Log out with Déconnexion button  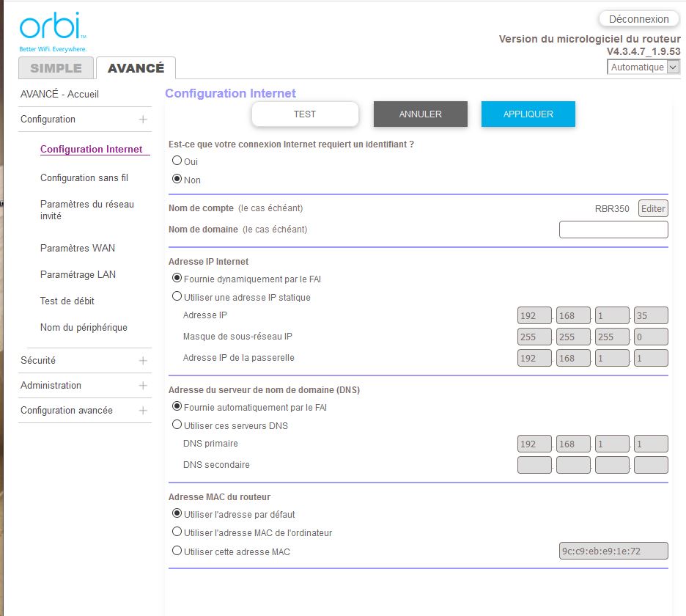coord(639,19)
